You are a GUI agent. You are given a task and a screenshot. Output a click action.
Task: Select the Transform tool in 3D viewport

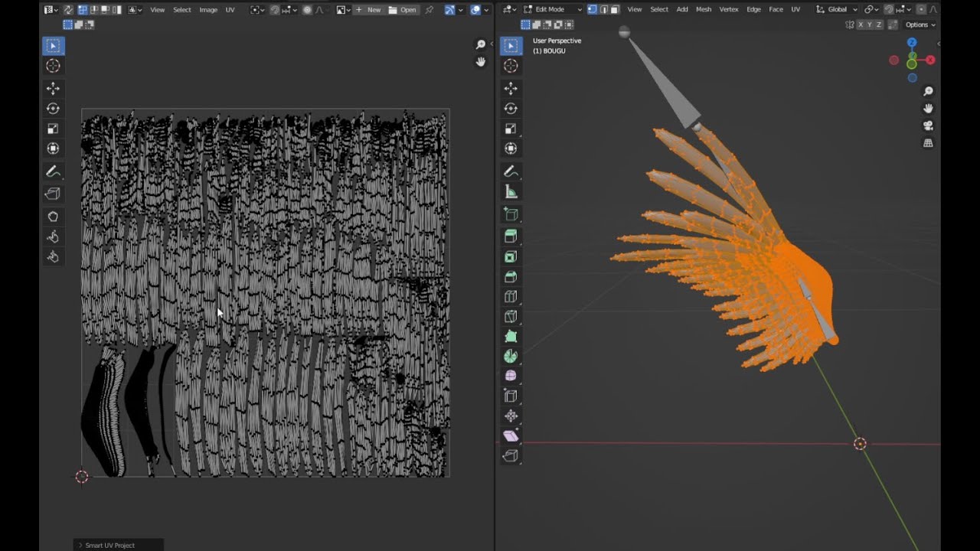[511, 148]
